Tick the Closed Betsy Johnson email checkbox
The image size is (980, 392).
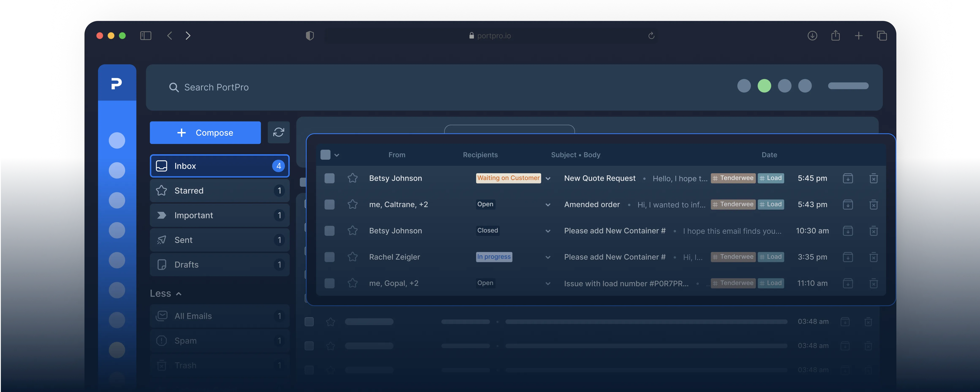point(329,231)
